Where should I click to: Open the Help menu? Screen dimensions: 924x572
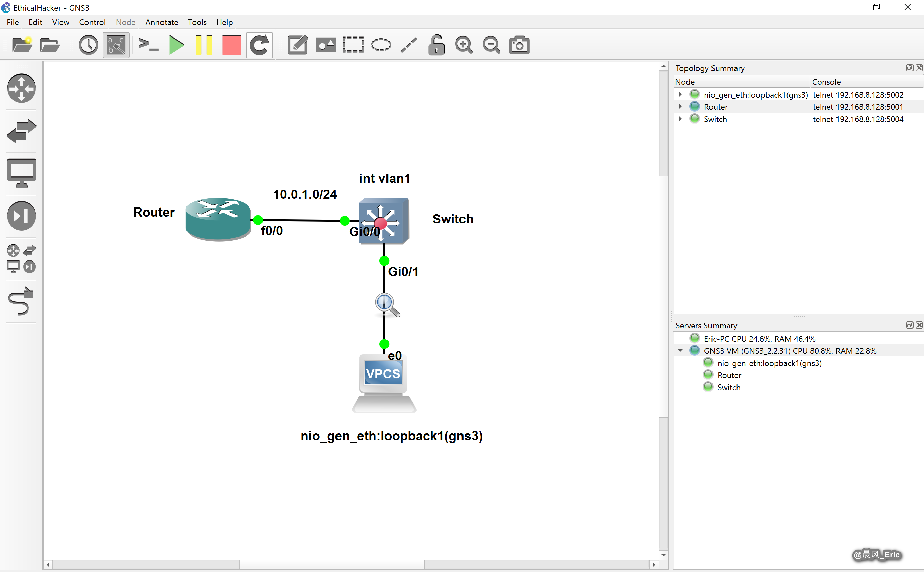[224, 22]
